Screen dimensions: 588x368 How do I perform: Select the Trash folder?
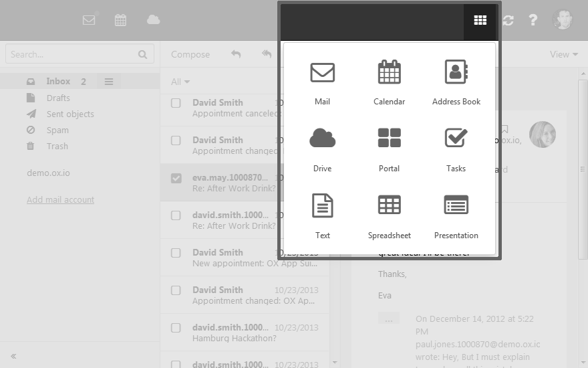[57, 146]
